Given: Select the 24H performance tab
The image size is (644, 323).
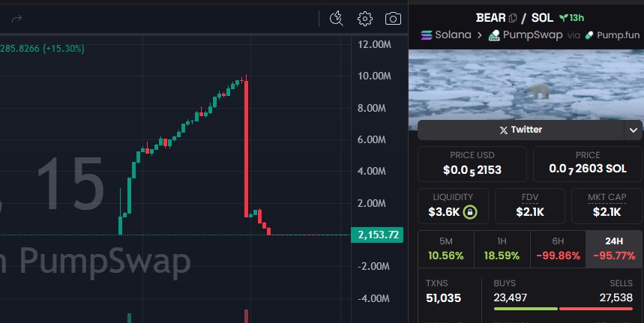Looking at the screenshot, I should (614, 249).
